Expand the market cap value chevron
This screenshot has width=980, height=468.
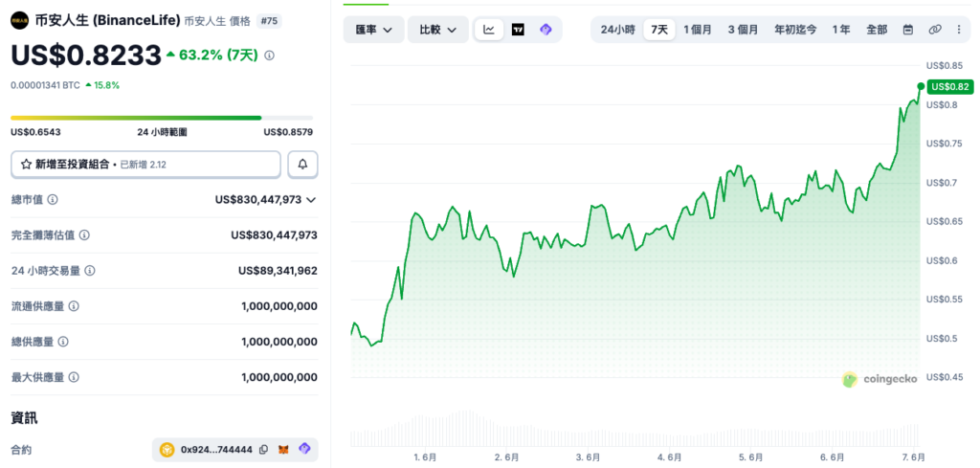coord(311,200)
